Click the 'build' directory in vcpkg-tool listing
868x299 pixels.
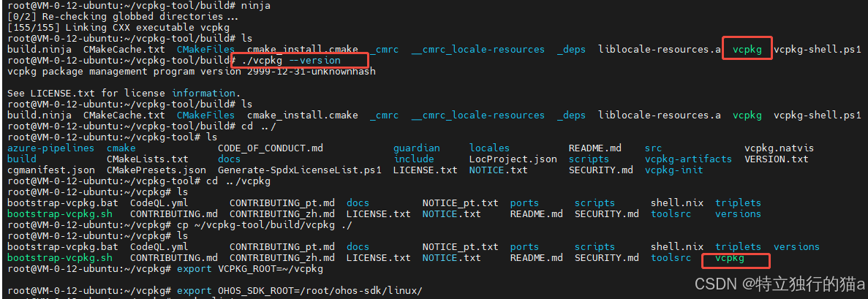point(22,159)
